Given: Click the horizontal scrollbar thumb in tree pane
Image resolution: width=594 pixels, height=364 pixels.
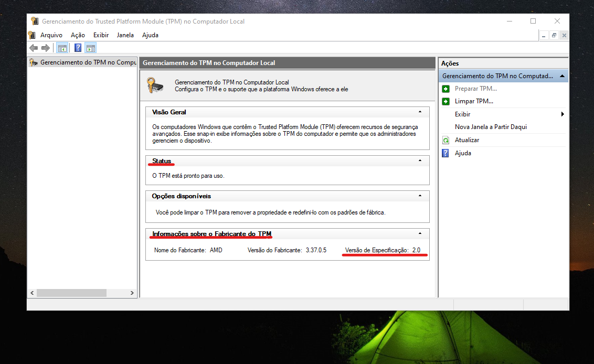Looking at the screenshot, I should [71, 293].
